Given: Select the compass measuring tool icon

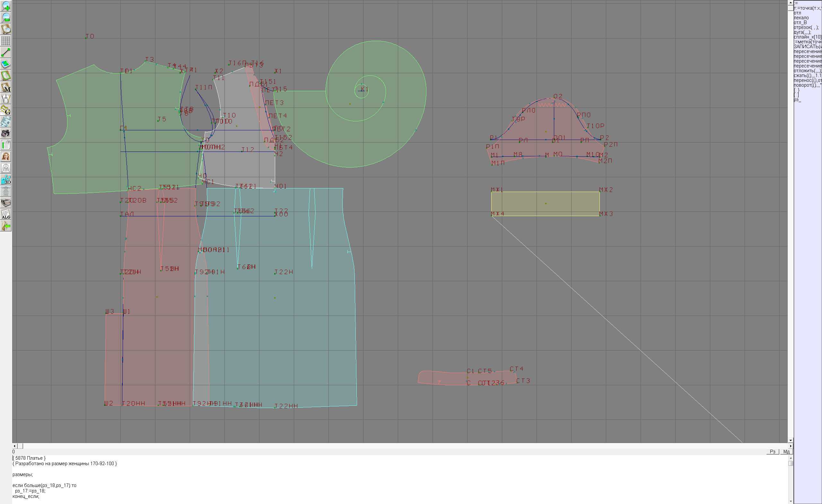Looking at the screenshot, I should 6,99.
